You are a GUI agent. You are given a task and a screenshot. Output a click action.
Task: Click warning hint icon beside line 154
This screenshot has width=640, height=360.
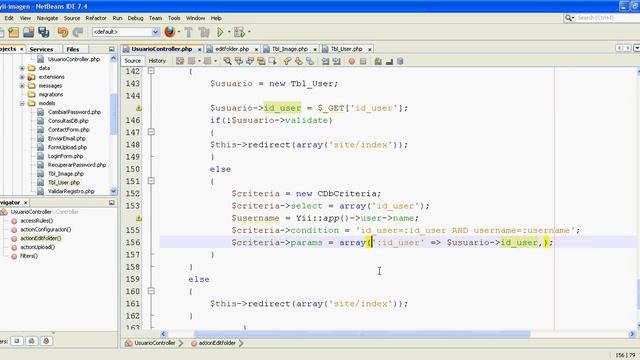(x=139, y=218)
